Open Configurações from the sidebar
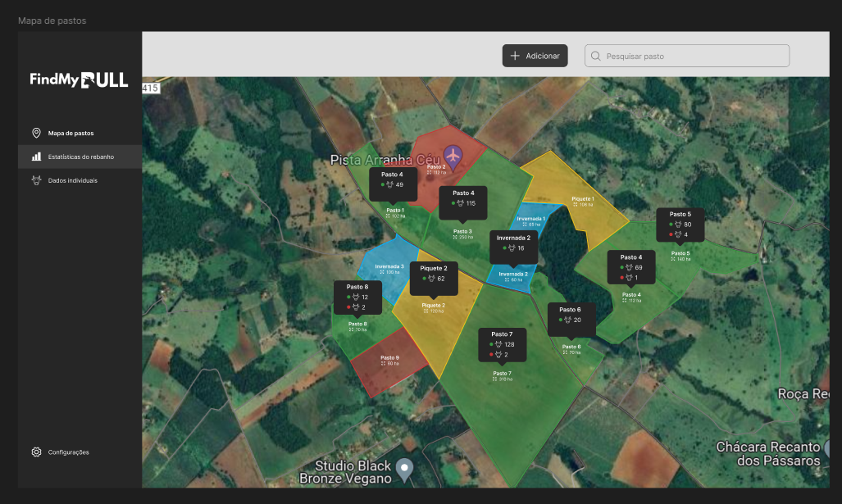Viewport: 842px width, 504px height. [68, 452]
